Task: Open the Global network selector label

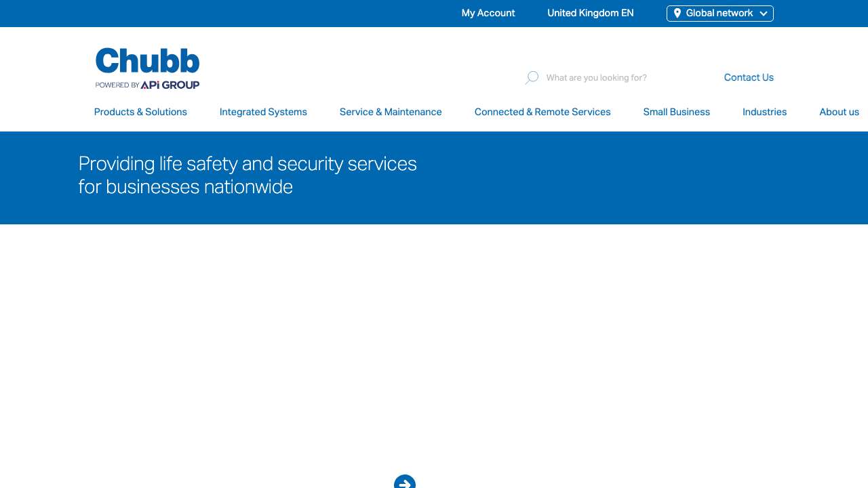Action: 719,14
